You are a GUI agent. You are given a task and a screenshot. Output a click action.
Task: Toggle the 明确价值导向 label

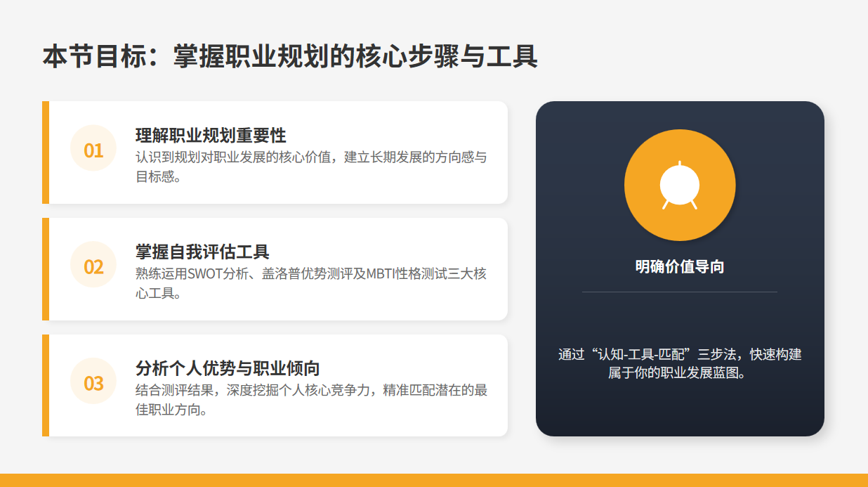(x=679, y=266)
